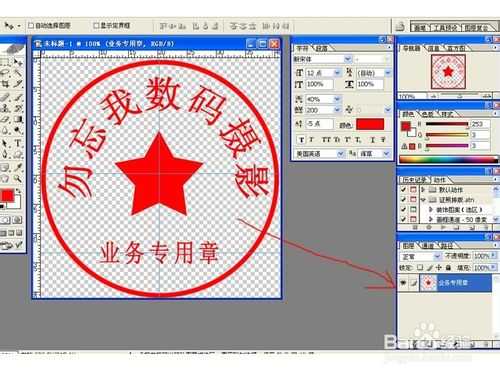Toggle faux italic in Character panel
The height and width of the screenshot is (375, 500).
312,140
